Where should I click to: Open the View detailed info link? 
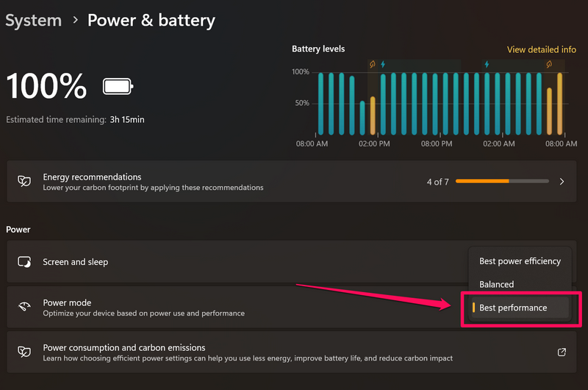click(541, 50)
